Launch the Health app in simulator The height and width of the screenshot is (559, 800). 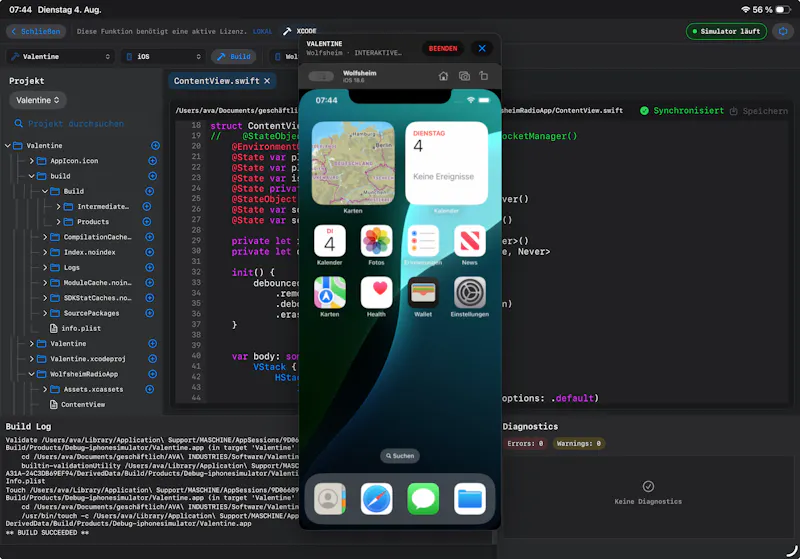pyautogui.click(x=376, y=292)
